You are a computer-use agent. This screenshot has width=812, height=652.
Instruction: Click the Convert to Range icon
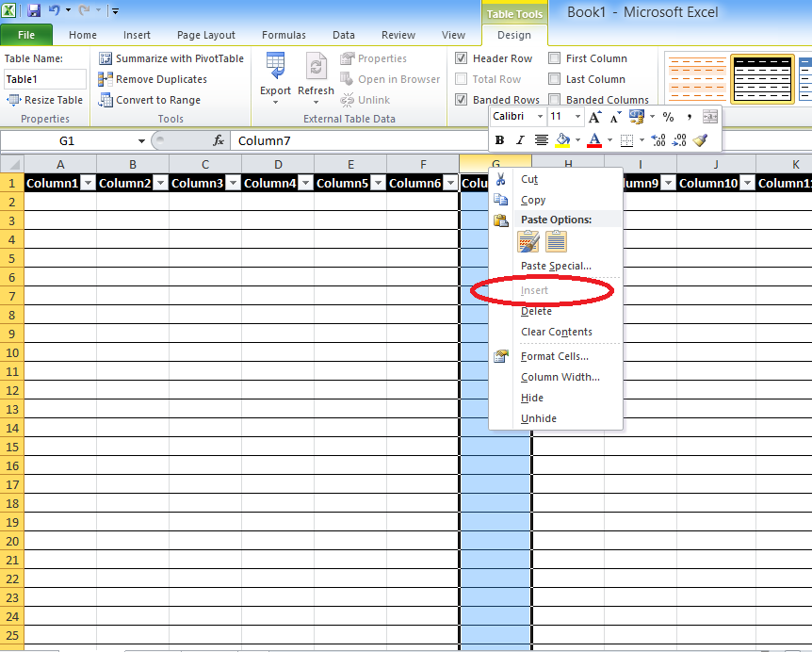(106, 100)
